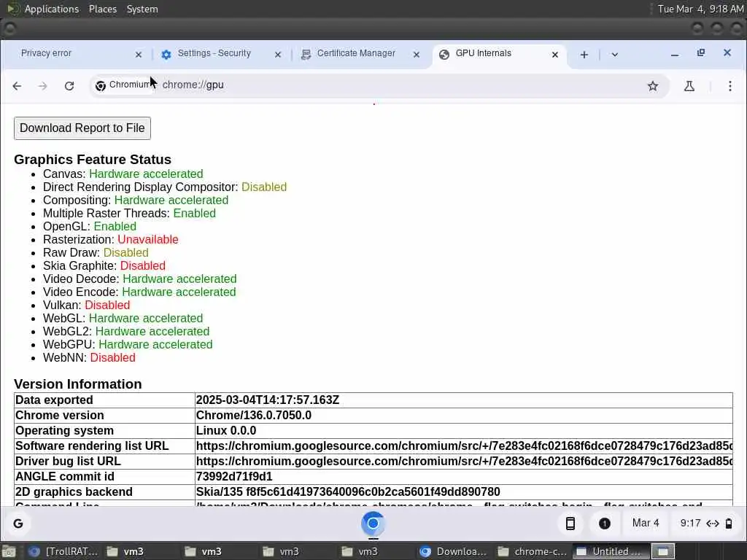Image resolution: width=747 pixels, height=560 pixels.
Task: Click the clock showing Tue Mar 4
Action: 700,9
